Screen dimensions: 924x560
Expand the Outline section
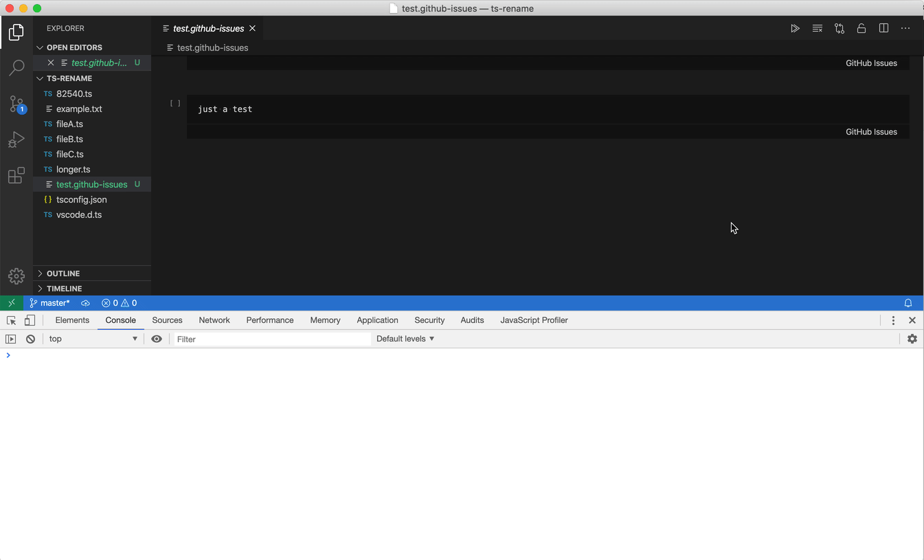(x=92, y=273)
